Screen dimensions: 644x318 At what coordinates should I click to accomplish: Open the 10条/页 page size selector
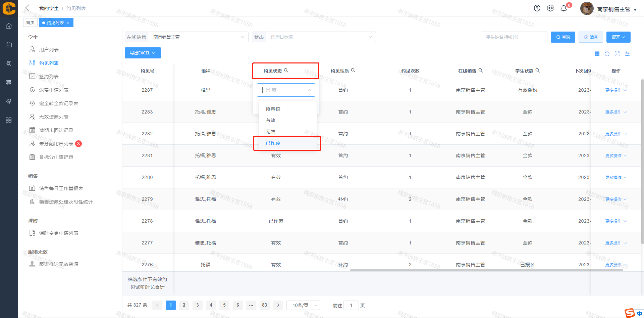click(303, 305)
